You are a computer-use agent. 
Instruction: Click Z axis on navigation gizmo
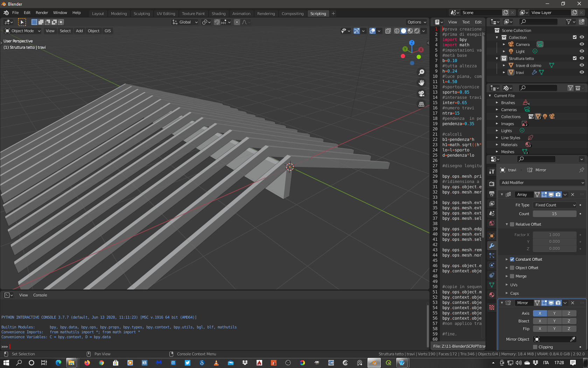point(412,42)
